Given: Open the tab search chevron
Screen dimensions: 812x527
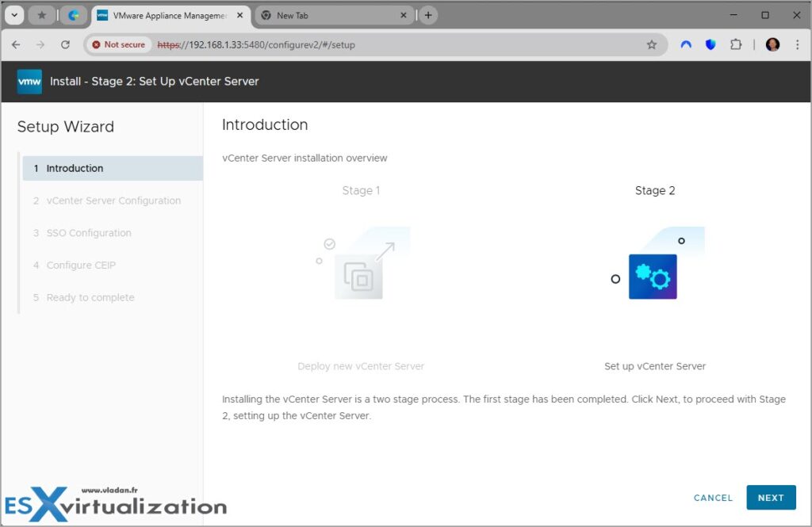Looking at the screenshot, I should point(13,14).
